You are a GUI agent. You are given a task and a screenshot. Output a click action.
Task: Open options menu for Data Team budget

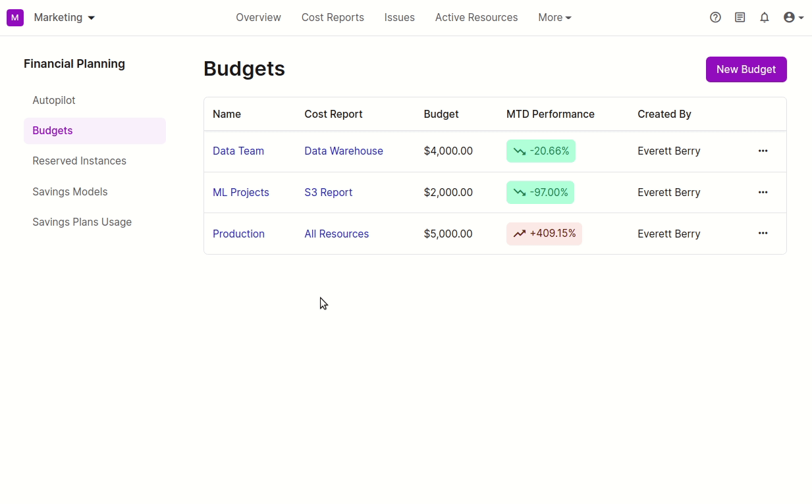click(x=763, y=151)
